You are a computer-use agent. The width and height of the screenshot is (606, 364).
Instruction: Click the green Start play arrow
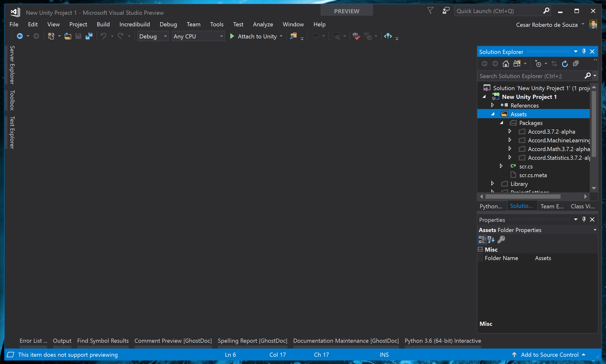pos(232,36)
